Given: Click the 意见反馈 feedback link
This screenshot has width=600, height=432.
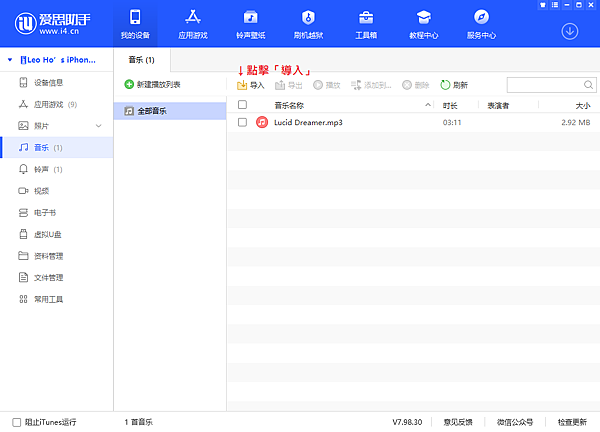Looking at the screenshot, I should coord(458,422).
